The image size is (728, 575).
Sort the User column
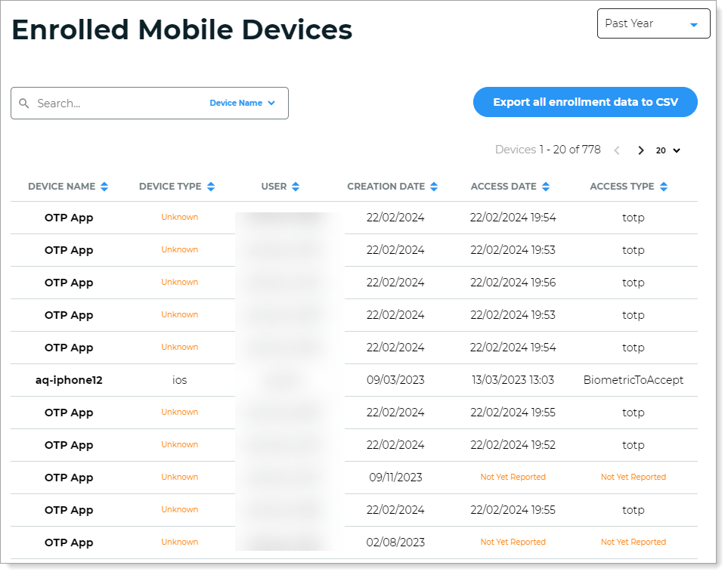point(296,186)
